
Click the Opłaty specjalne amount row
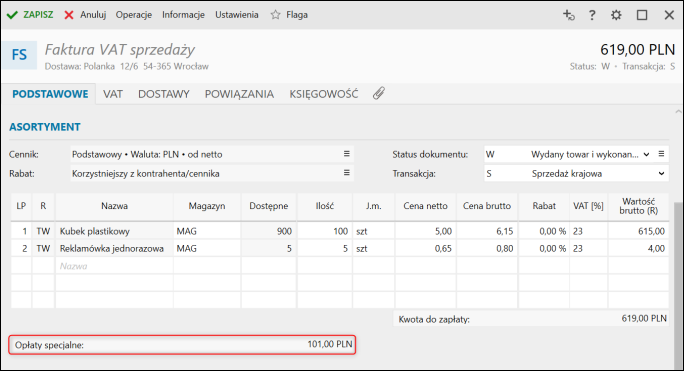[182, 345]
